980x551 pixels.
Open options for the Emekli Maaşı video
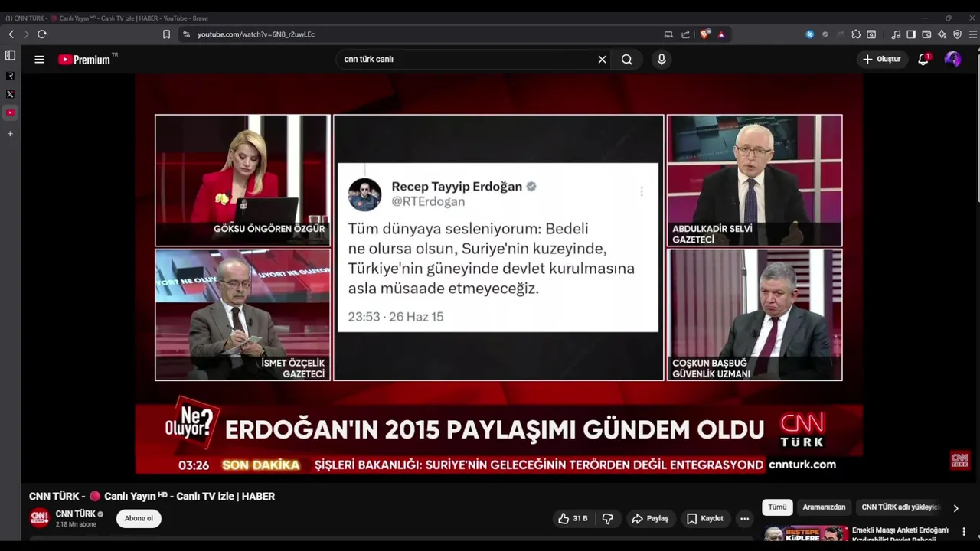[x=964, y=532]
